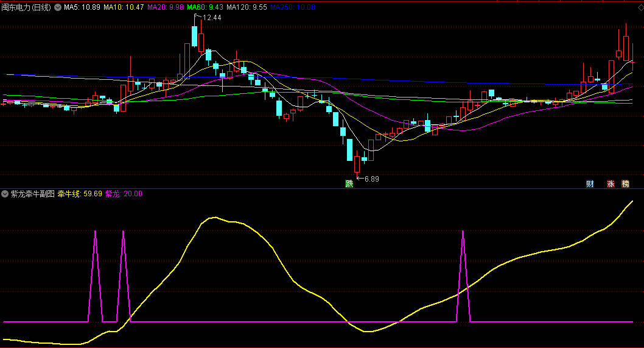Image resolution: width=644 pixels, height=348 pixels.
Task: Select the MA120 indicator label
Action: click(x=247, y=7)
